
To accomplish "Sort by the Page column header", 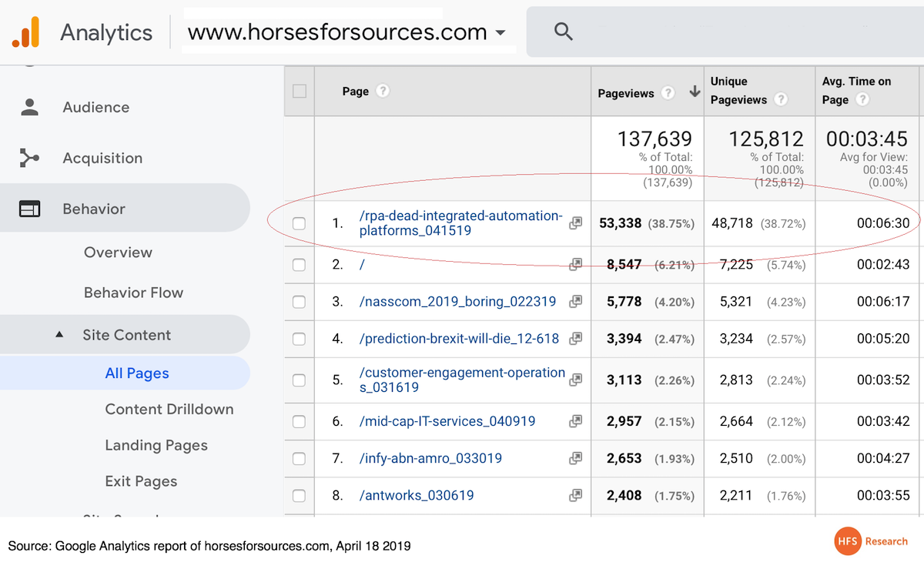I will tap(356, 91).
